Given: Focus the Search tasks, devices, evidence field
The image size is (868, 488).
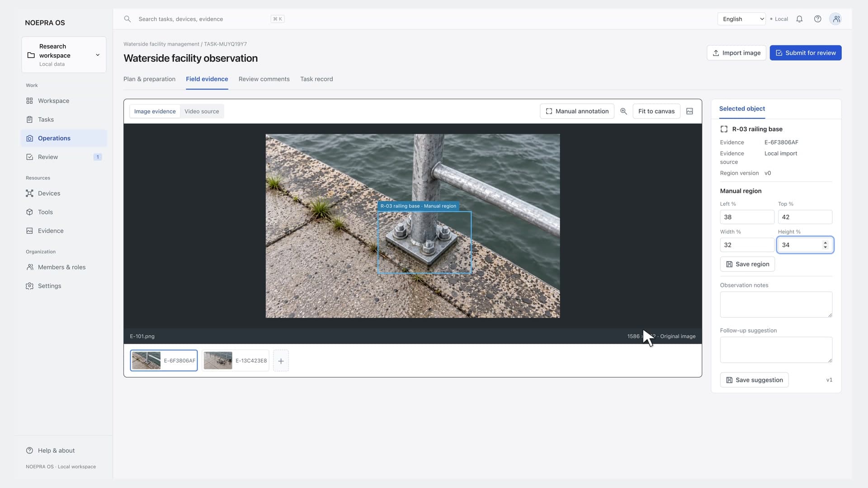Looking at the screenshot, I should [203, 19].
